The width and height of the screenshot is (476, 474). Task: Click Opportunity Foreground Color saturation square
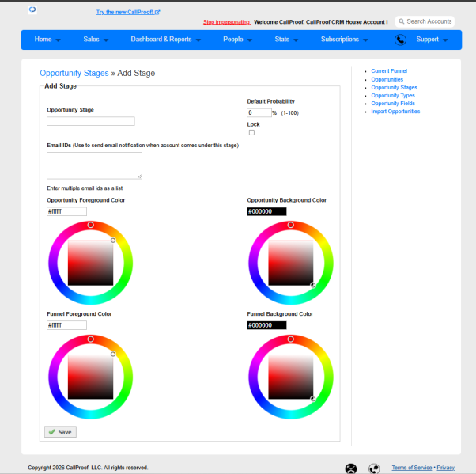90,263
